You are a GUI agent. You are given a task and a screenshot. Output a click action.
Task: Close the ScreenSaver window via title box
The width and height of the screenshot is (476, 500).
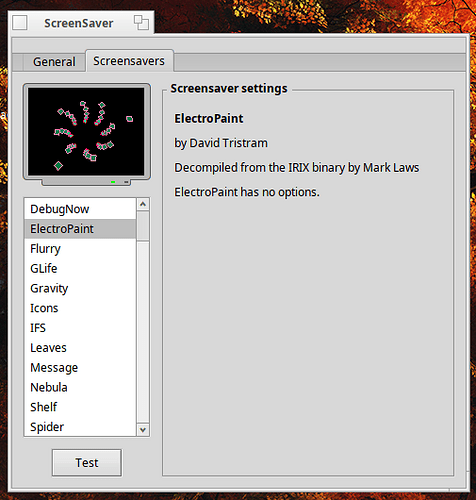click(20, 23)
